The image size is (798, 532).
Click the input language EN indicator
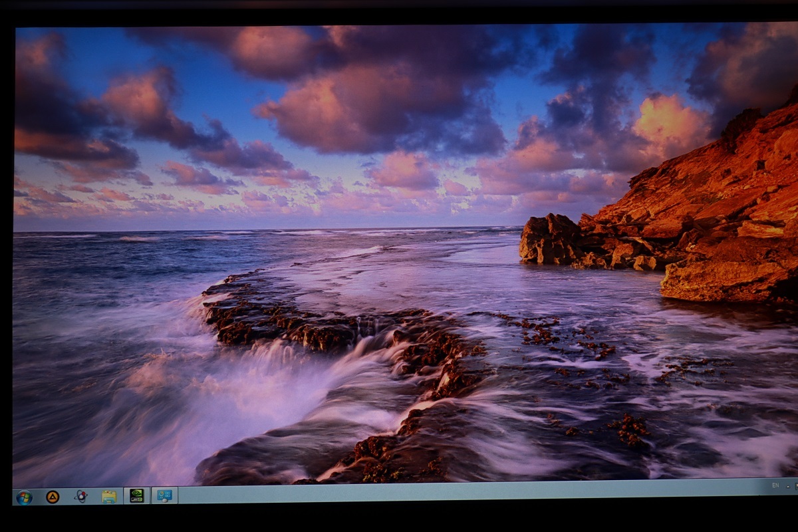tap(775, 485)
